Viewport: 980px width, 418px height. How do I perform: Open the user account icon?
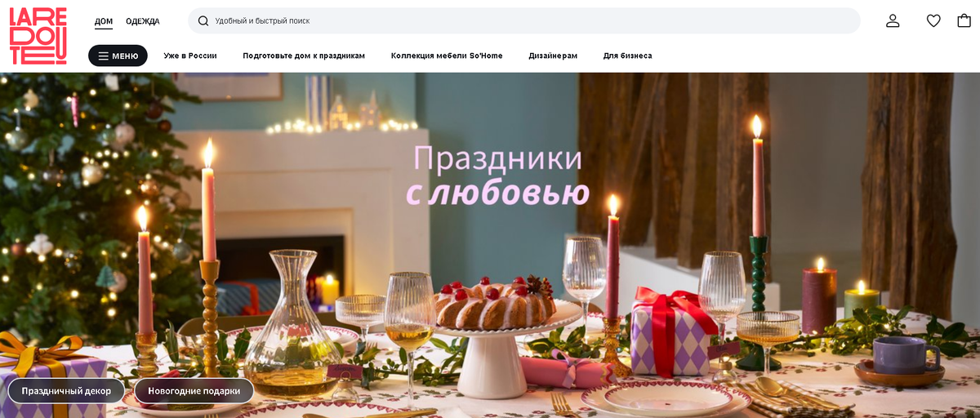(893, 20)
